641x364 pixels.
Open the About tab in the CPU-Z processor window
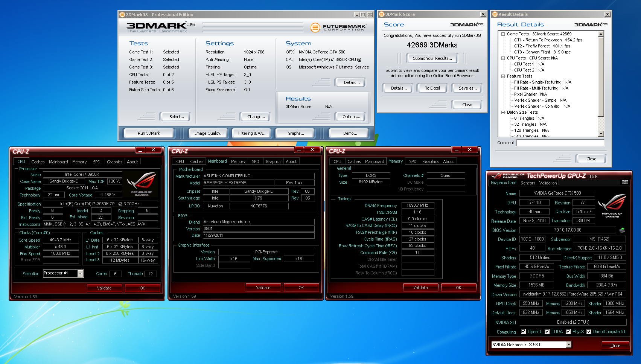132,162
